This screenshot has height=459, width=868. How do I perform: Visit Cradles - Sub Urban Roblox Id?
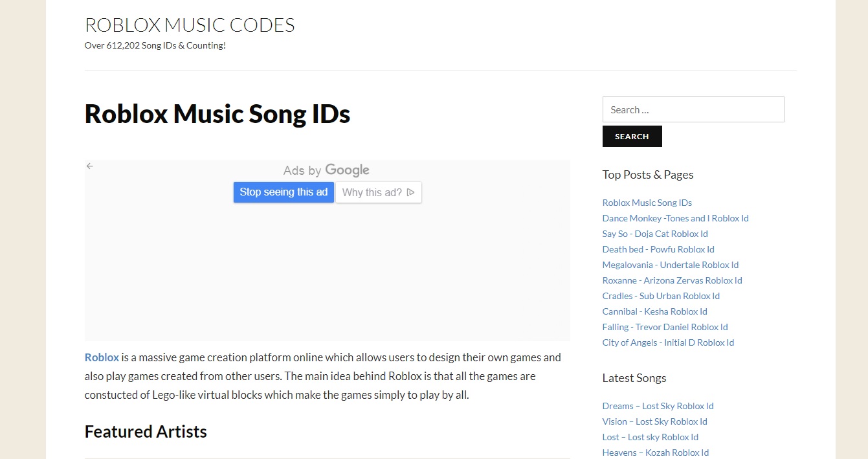click(661, 296)
